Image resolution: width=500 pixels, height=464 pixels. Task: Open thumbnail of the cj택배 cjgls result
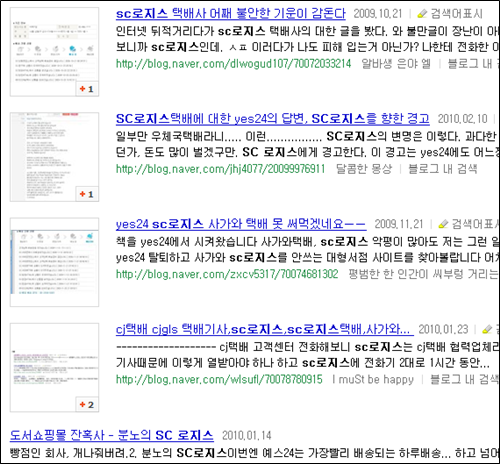(54, 367)
